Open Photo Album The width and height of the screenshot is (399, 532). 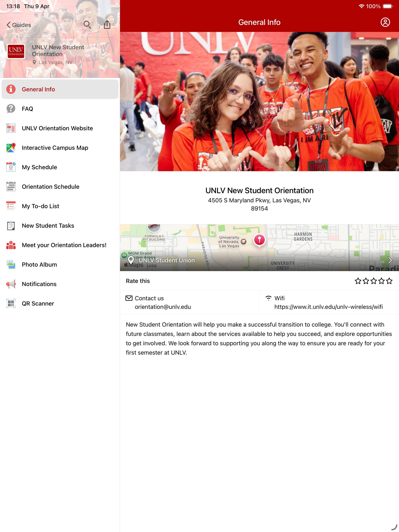coord(60,265)
